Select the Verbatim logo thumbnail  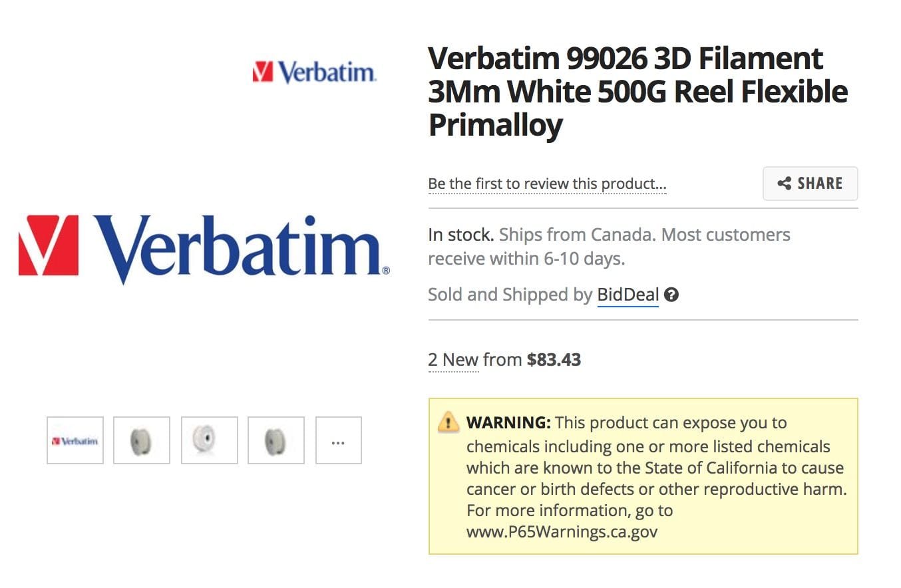click(x=75, y=440)
